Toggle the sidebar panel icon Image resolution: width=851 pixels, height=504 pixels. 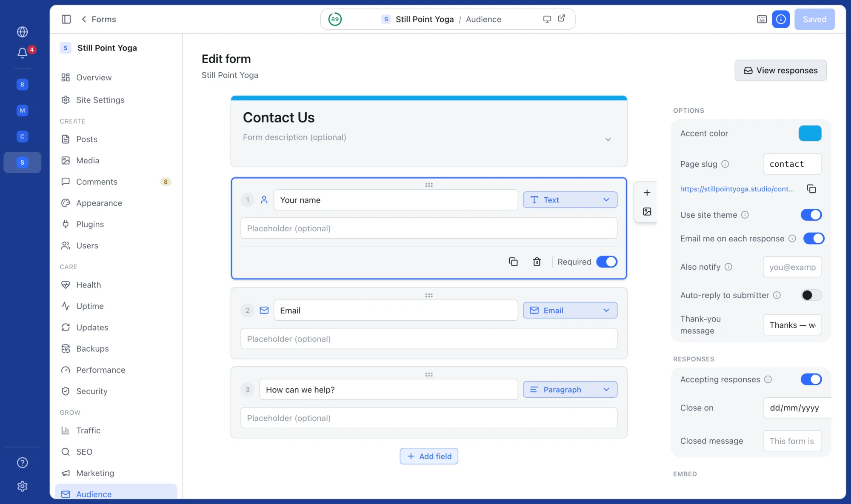pyautogui.click(x=66, y=19)
